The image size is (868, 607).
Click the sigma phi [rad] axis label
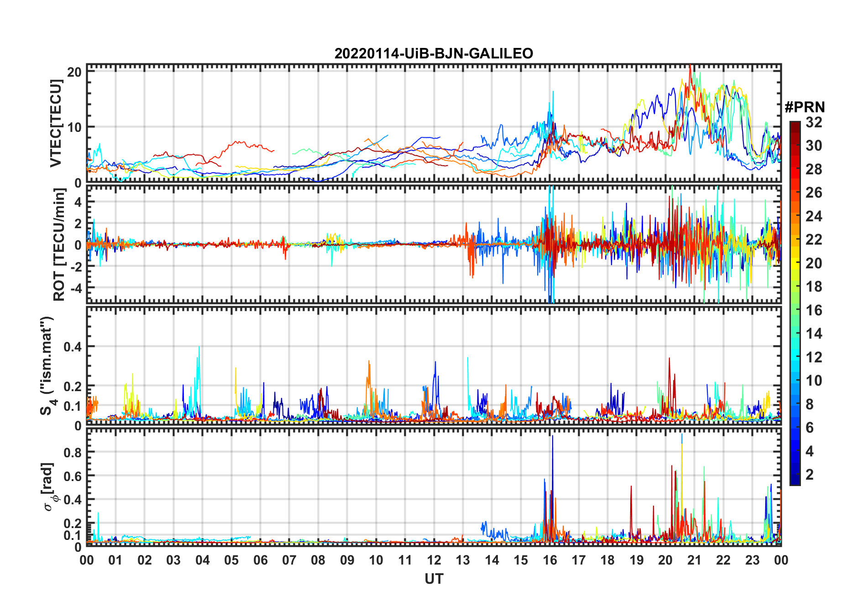[x=49, y=487]
